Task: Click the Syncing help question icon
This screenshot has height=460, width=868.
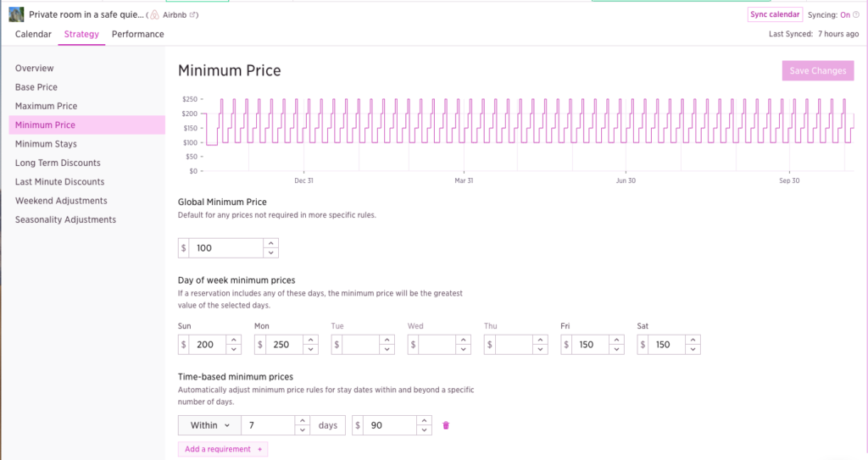Action: (856, 15)
